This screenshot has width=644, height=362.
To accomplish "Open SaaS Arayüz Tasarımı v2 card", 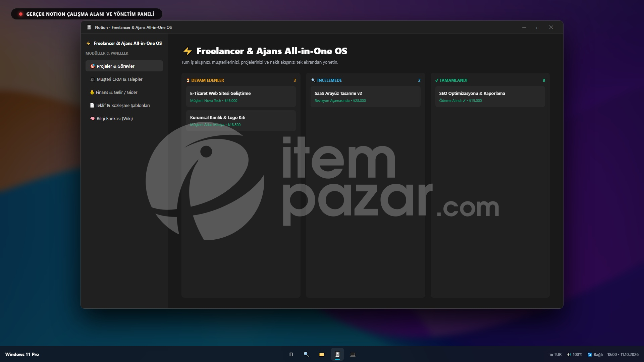I will tap(365, 97).
